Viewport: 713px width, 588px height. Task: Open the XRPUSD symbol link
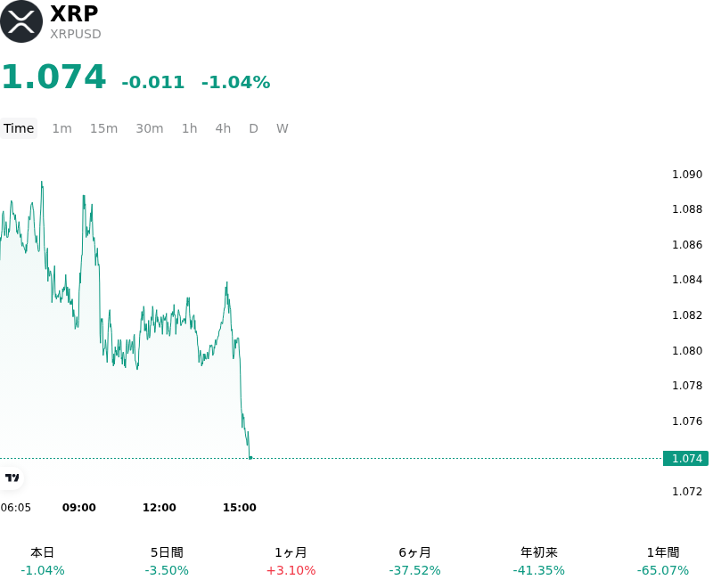point(76,34)
